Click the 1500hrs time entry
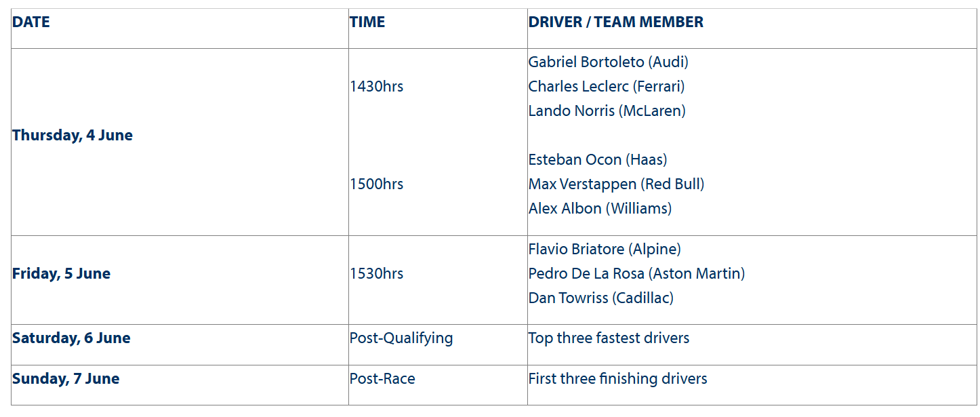Screen dimensions: 980x417 pos(377,184)
